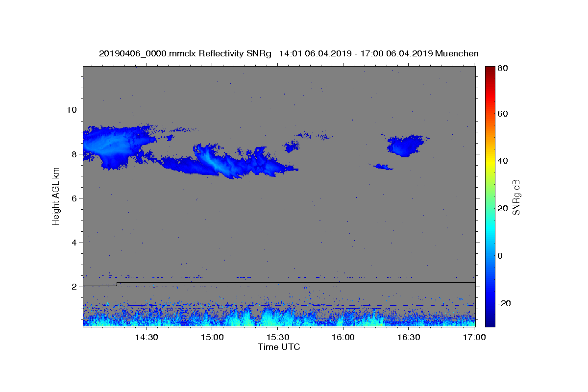This screenshot has width=588, height=392.
Task: Click the colorbar value 80
Action: (x=503, y=68)
